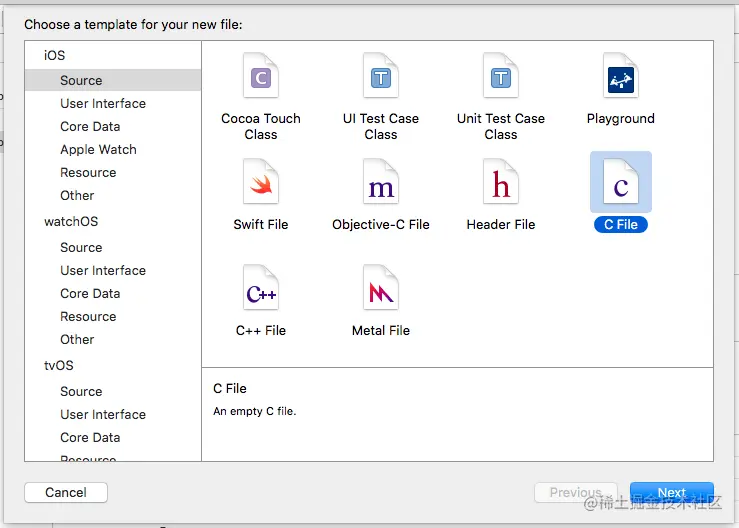
Task: Select the C File template icon
Action: click(x=621, y=183)
